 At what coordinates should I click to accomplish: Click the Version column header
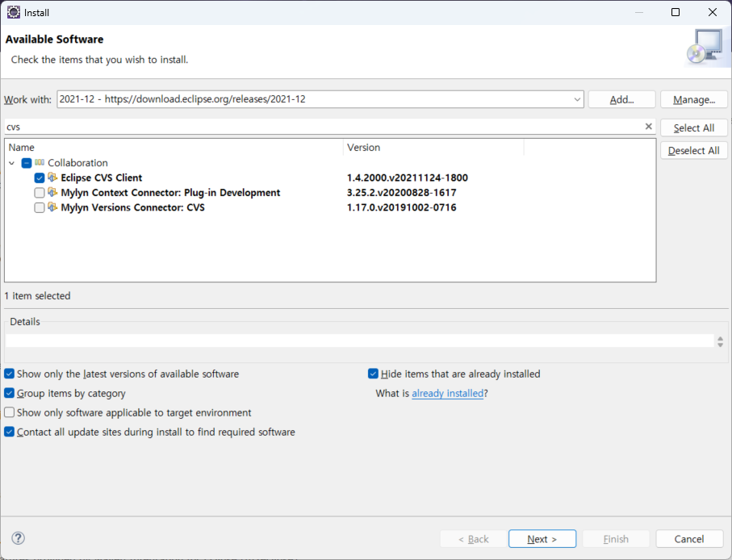tap(433, 148)
